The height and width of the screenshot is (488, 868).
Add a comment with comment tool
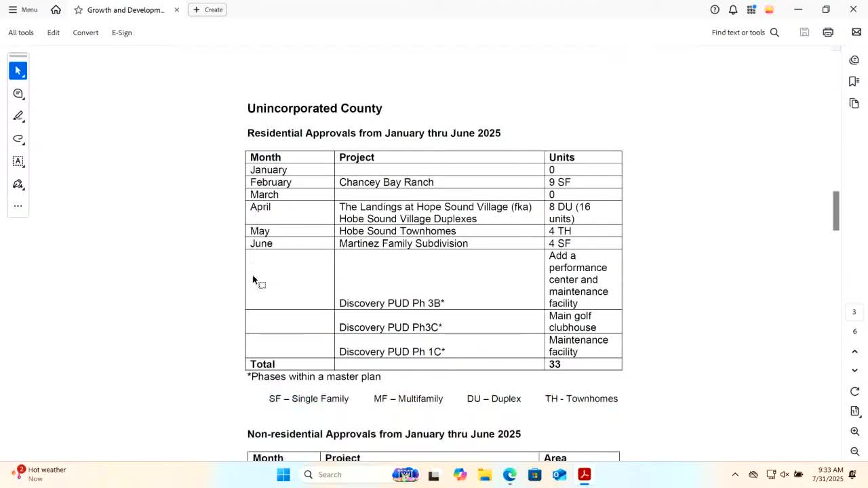pos(18,94)
